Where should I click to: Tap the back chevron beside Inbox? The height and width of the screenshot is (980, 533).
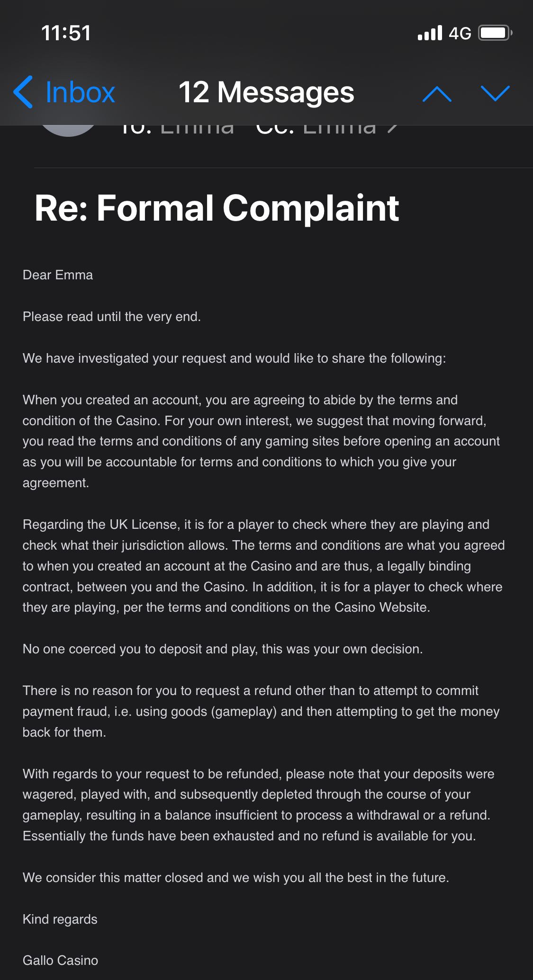pyautogui.click(x=24, y=92)
